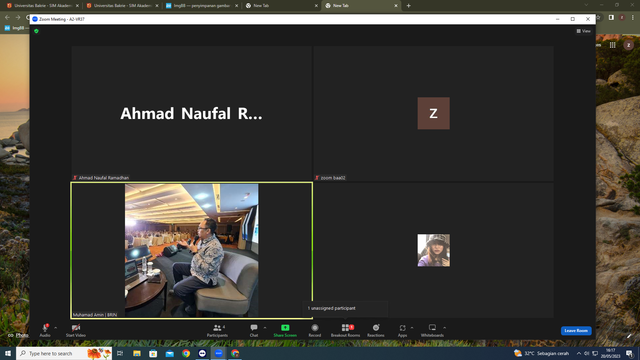640x360 pixels.
Task: Click the '1 unassigned participant' tooltip
Action: tap(345, 308)
